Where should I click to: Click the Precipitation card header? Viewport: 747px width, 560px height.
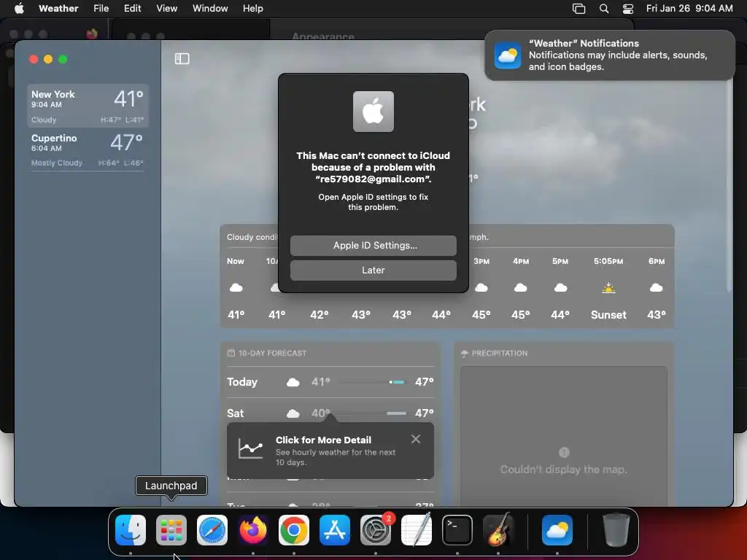pos(495,354)
